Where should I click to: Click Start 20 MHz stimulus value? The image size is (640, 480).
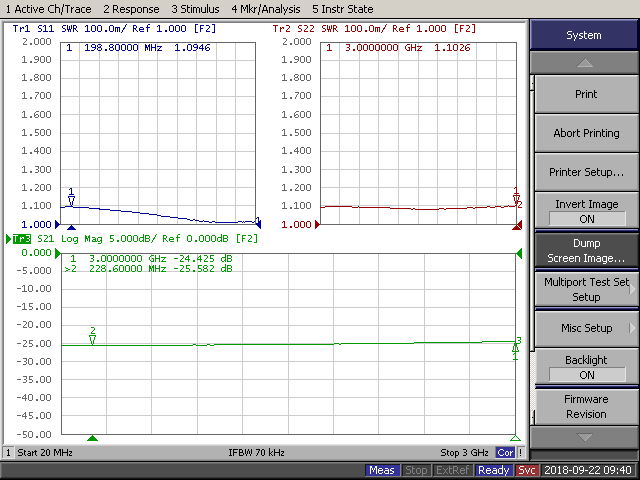pos(45,453)
